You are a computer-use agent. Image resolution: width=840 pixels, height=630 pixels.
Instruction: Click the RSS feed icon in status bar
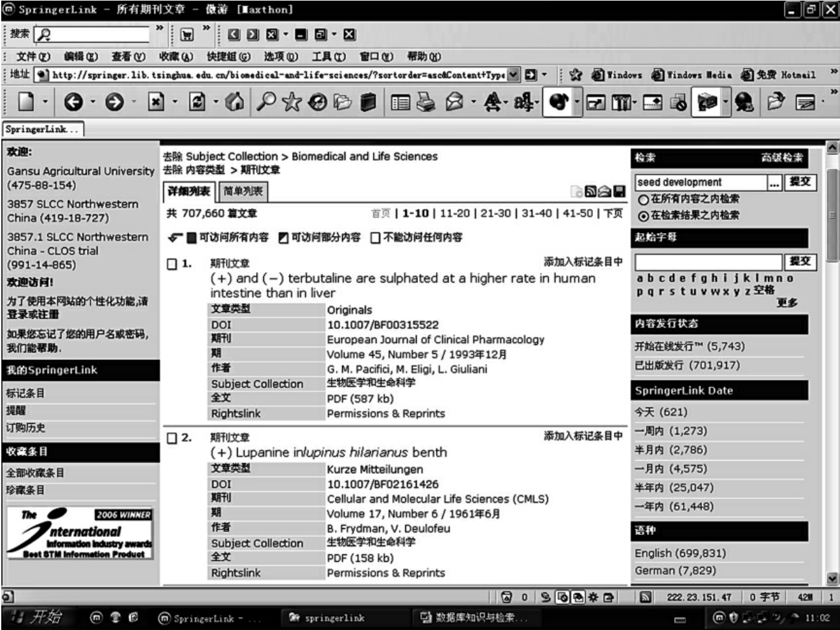click(x=647, y=597)
